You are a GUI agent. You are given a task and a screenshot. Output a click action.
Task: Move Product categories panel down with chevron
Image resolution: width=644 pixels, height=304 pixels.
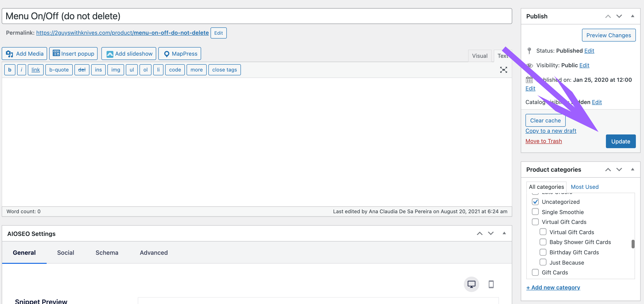(619, 169)
